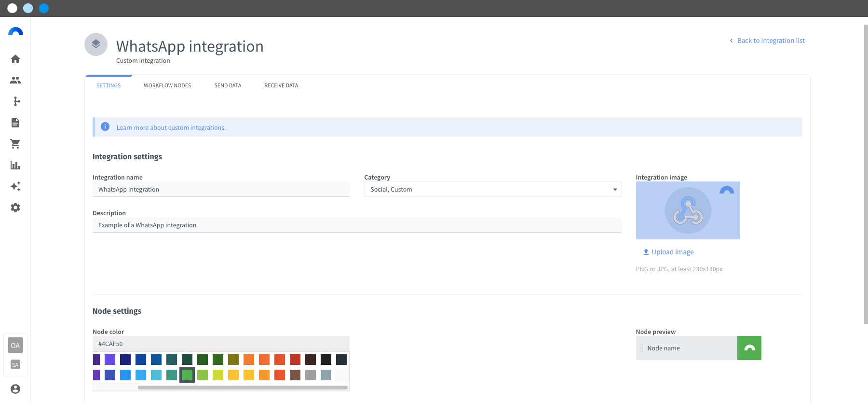Image resolution: width=868 pixels, height=403 pixels.
Task: Click the Integration name input field
Action: tap(221, 189)
